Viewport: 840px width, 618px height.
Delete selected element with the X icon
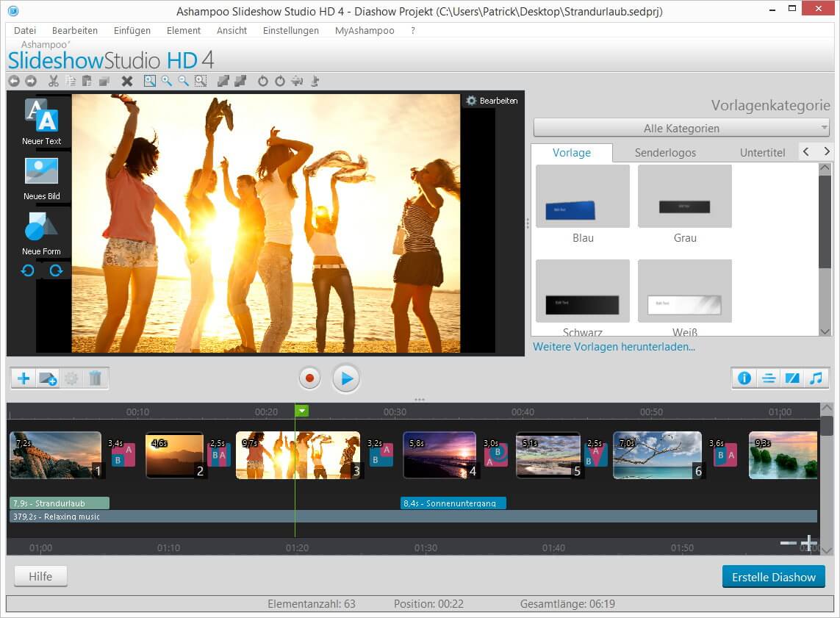click(126, 81)
